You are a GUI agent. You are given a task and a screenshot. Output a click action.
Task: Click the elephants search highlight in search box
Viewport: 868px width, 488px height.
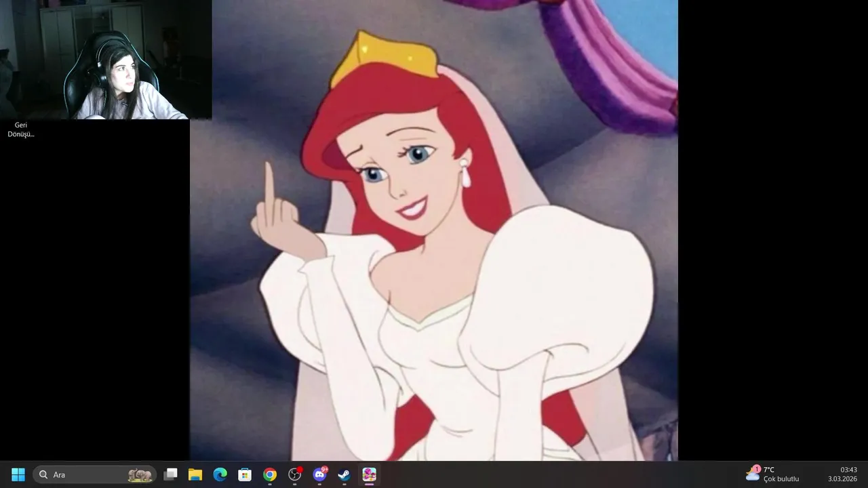[x=140, y=474]
